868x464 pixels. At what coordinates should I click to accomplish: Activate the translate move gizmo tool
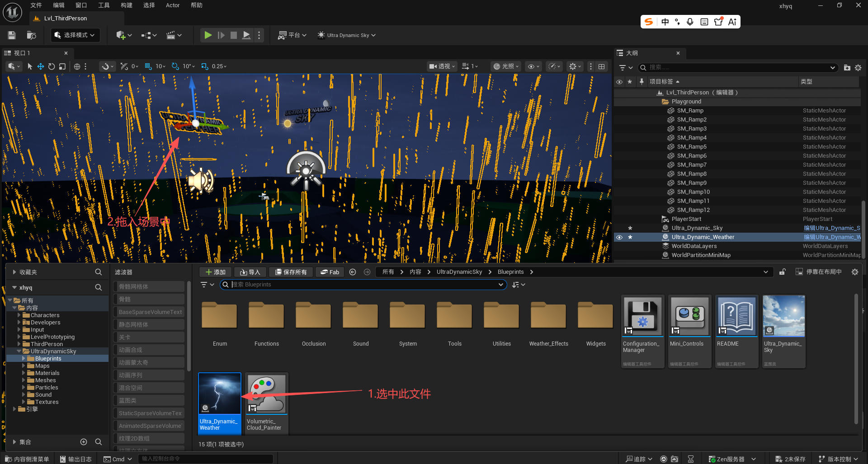tap(41, 66)
